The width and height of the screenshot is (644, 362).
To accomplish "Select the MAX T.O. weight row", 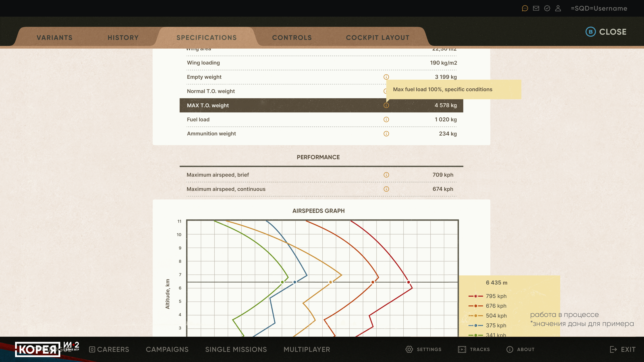I will (x=321, y=105).
